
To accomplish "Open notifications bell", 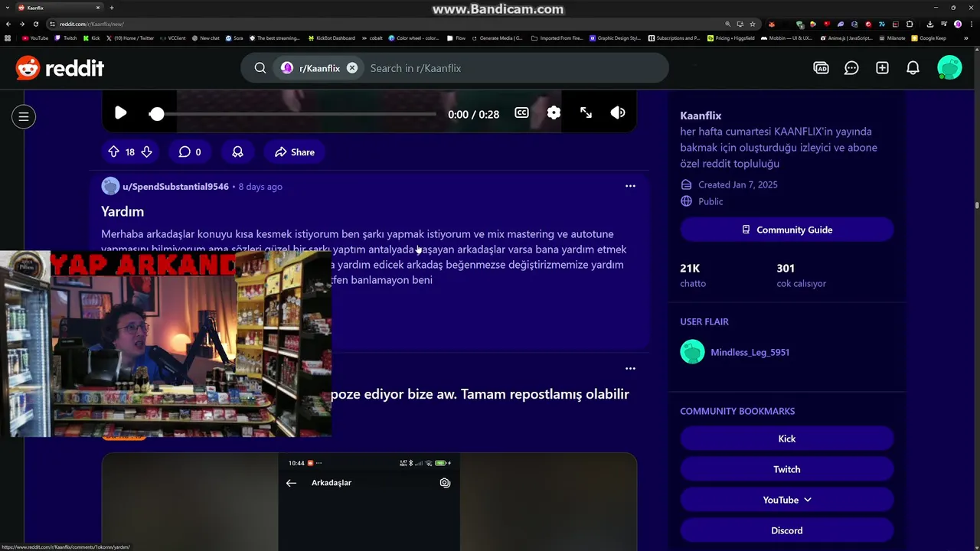I will click(x=913, y=68).
